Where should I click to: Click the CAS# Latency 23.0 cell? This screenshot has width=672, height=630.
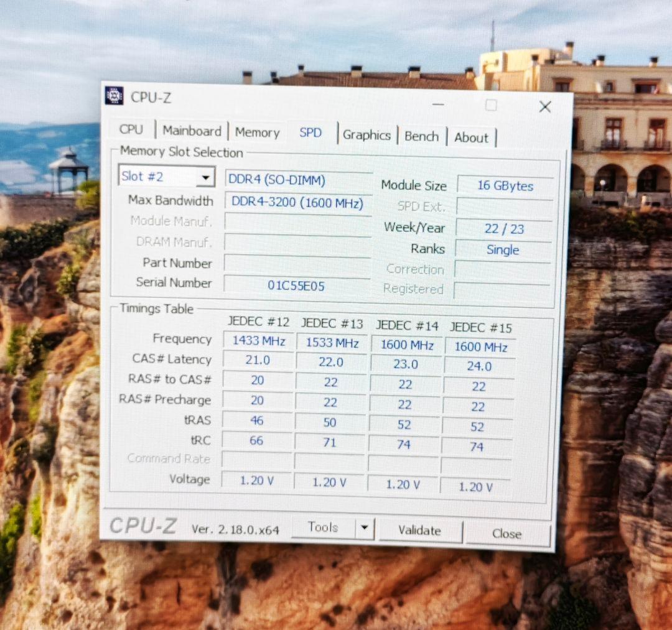point(406,364)
